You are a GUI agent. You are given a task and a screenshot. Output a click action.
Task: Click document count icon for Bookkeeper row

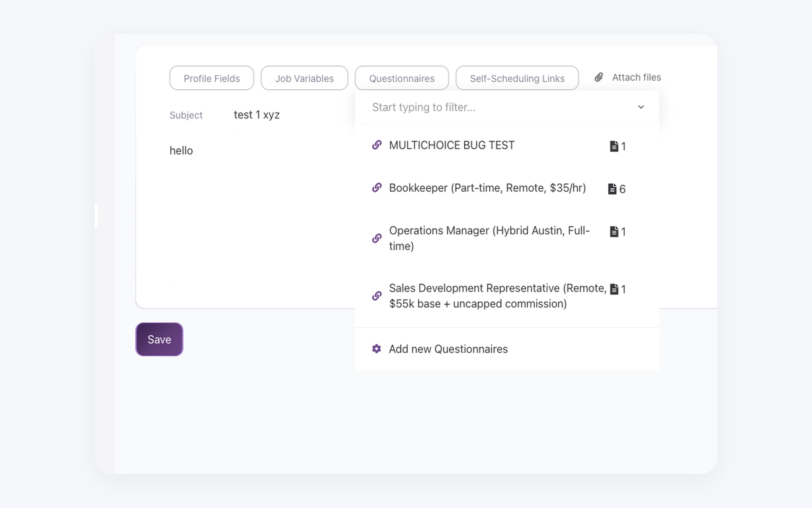612,189
